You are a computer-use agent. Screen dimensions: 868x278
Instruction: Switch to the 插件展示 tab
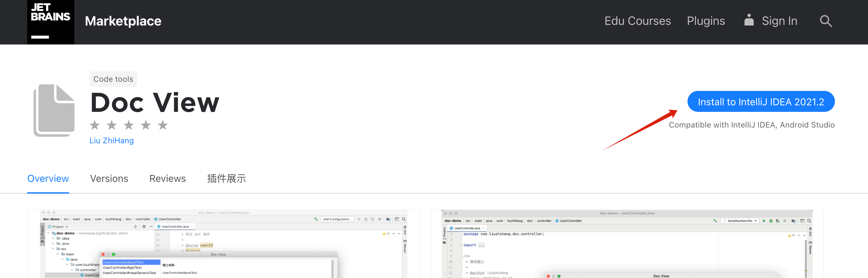click(x=226, y=178)
